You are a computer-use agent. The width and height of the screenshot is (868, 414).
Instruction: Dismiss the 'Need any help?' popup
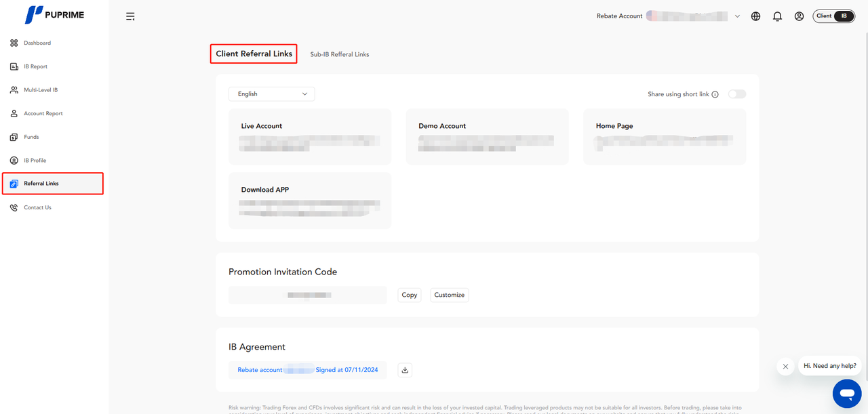pyautogui.click(x=785, y=367)
